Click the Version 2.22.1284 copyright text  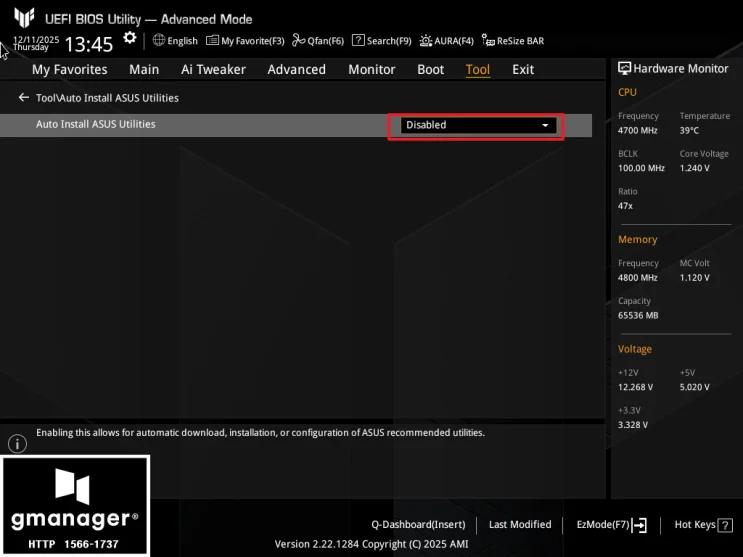coord(372,544)
